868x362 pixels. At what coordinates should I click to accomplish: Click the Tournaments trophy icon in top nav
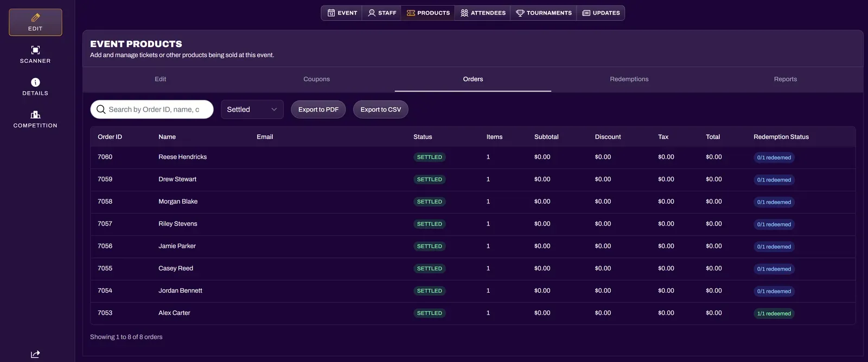coord(520,13)
